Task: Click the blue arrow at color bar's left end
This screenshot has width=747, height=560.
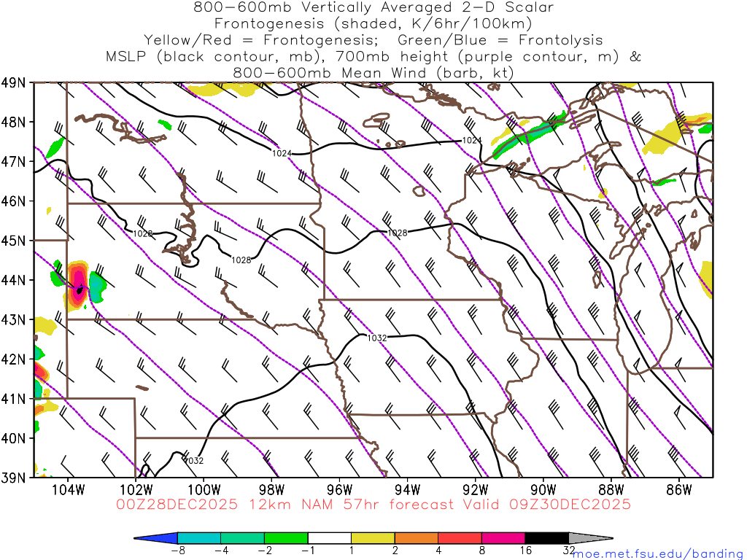Action: pos(158,538)
